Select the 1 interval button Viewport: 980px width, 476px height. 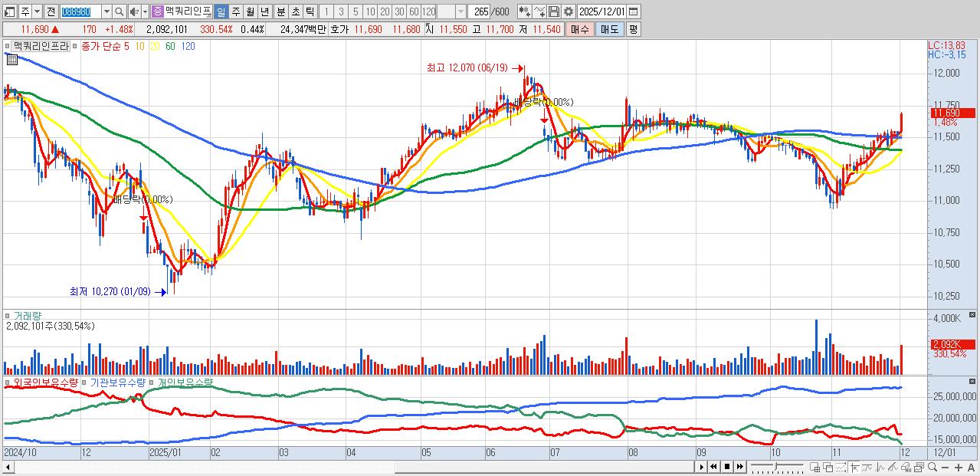point(326,11)
